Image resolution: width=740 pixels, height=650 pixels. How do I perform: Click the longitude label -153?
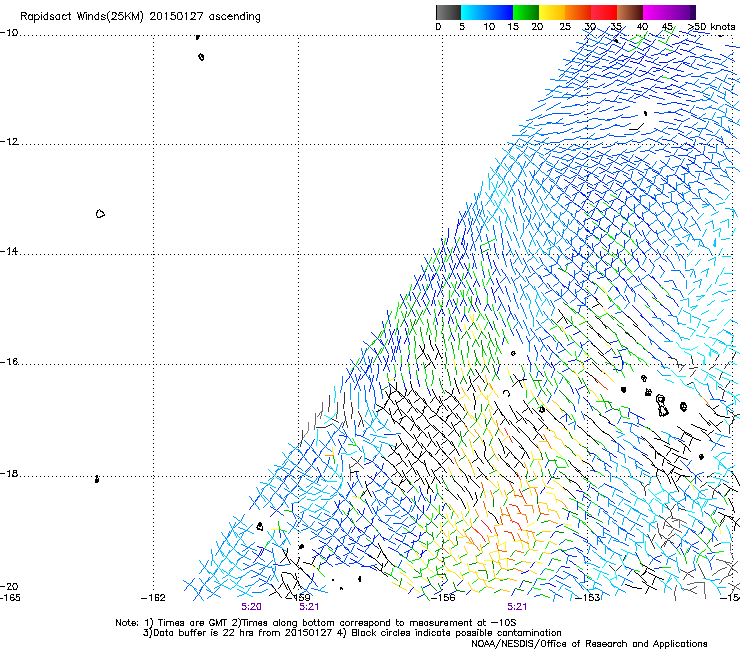click(588, 598)
